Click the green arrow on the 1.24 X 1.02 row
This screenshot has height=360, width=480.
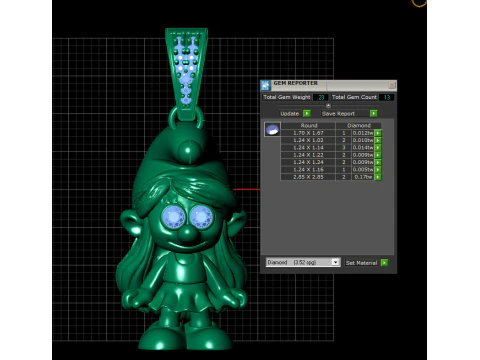(378, 140)
